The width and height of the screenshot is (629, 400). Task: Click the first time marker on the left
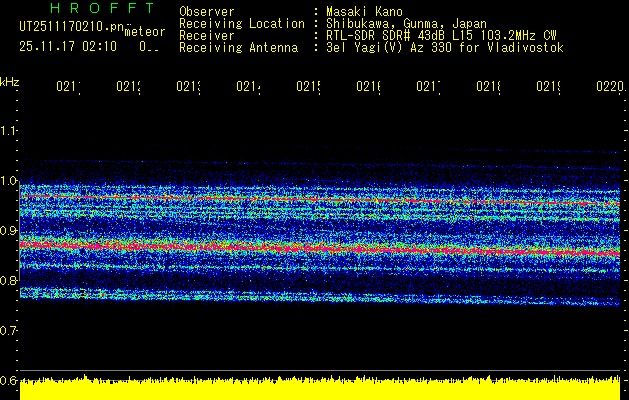[x=68, y=88]
